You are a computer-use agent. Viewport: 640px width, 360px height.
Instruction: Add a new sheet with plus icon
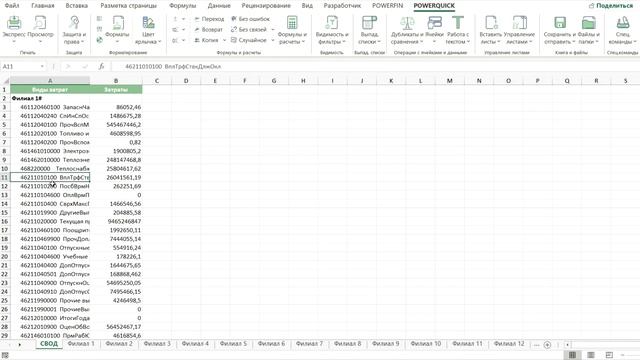coord(547,345)
